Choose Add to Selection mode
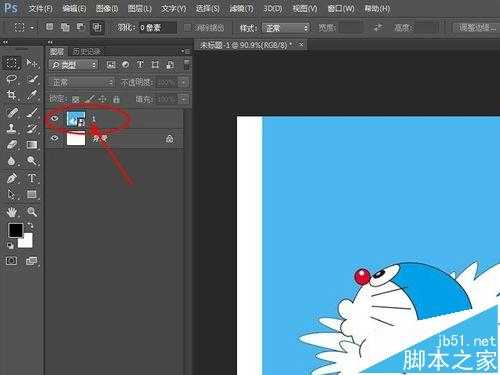Screen dimensions: 500x375 point(65,27)
